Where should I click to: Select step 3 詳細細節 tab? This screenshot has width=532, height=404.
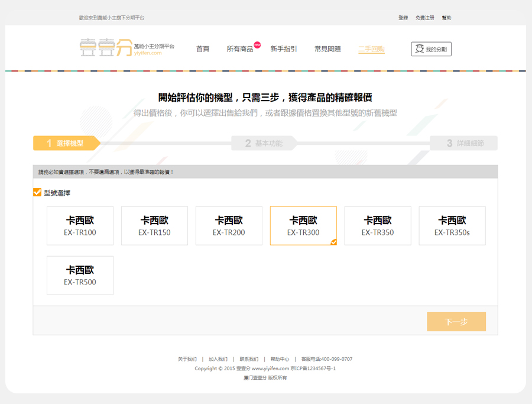point(464,143)
